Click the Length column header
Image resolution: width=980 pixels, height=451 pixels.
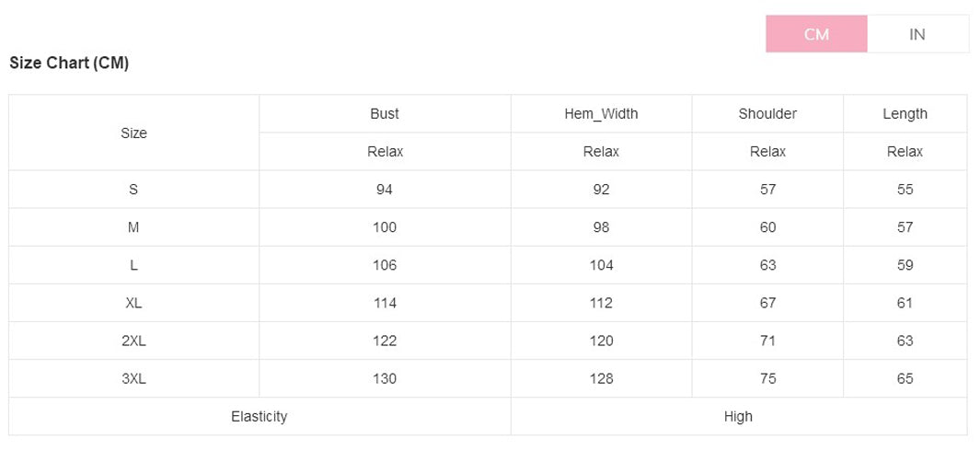pos(905,114)
